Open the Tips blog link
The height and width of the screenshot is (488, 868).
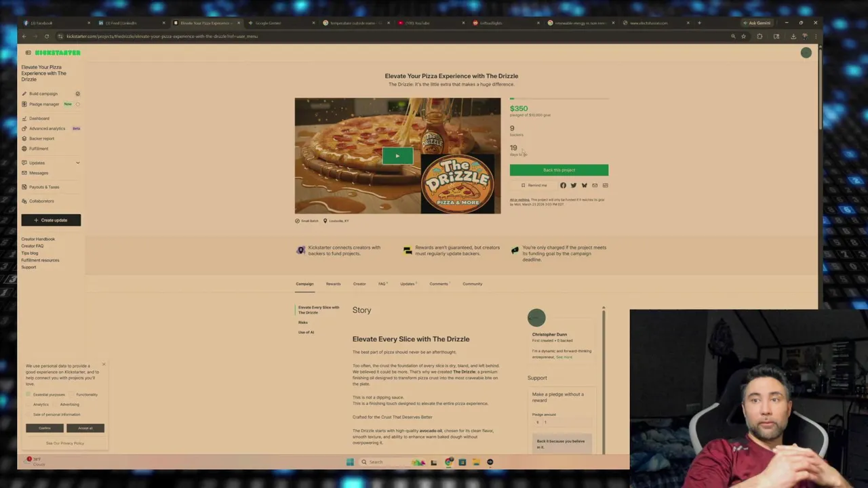(x=30, y=253)
